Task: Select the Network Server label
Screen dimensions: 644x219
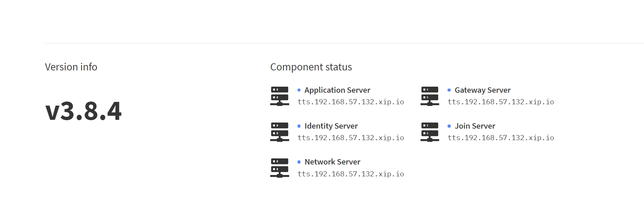Action: pos(332,162)
